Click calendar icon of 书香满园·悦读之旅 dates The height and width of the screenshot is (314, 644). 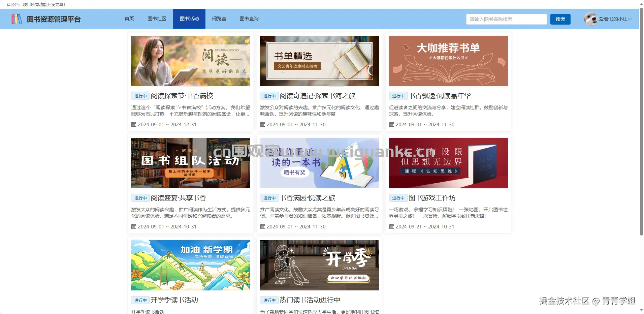pyautogui.click(x=263, y=226)
